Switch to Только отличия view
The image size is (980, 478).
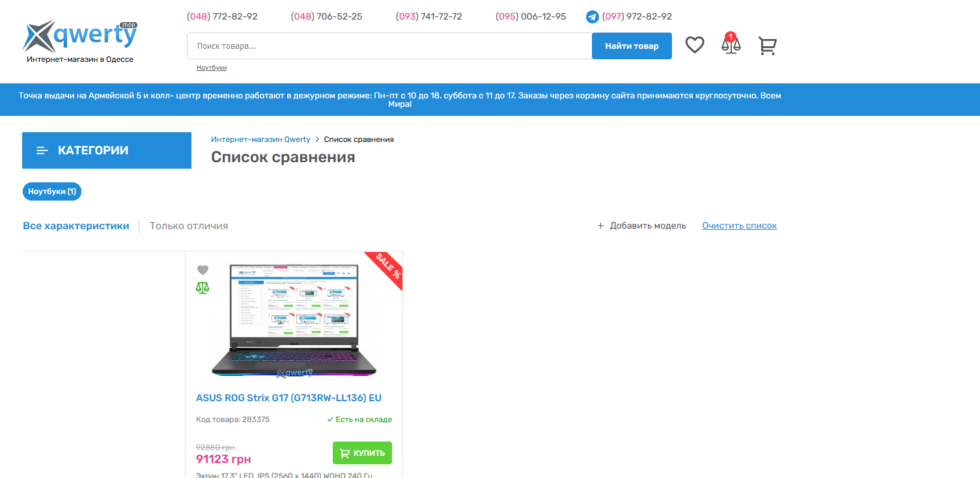pyautogui.click(x=189, y=226)
